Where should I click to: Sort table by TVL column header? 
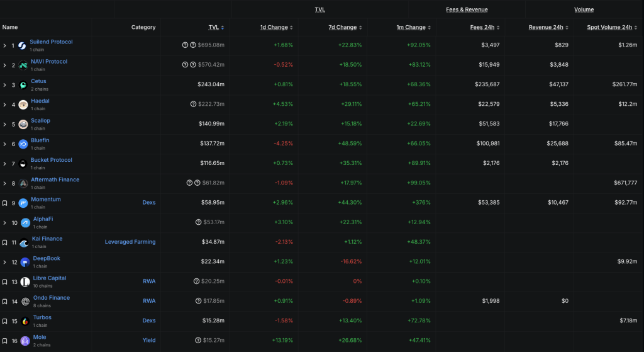pyautogui.click(x=216, y=28)
